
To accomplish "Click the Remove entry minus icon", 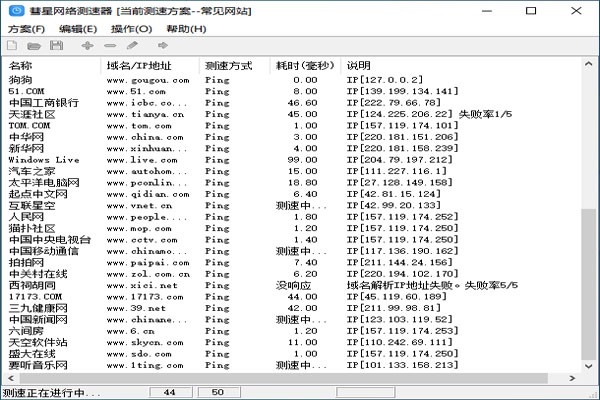I will point(110,46).
